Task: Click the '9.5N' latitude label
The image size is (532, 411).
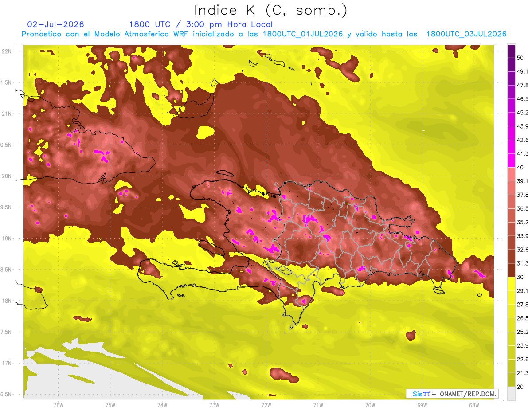Action: pos(7,207)
